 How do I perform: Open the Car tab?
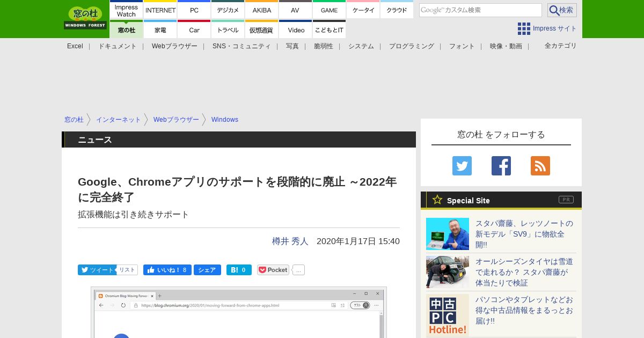click(194, 30)
